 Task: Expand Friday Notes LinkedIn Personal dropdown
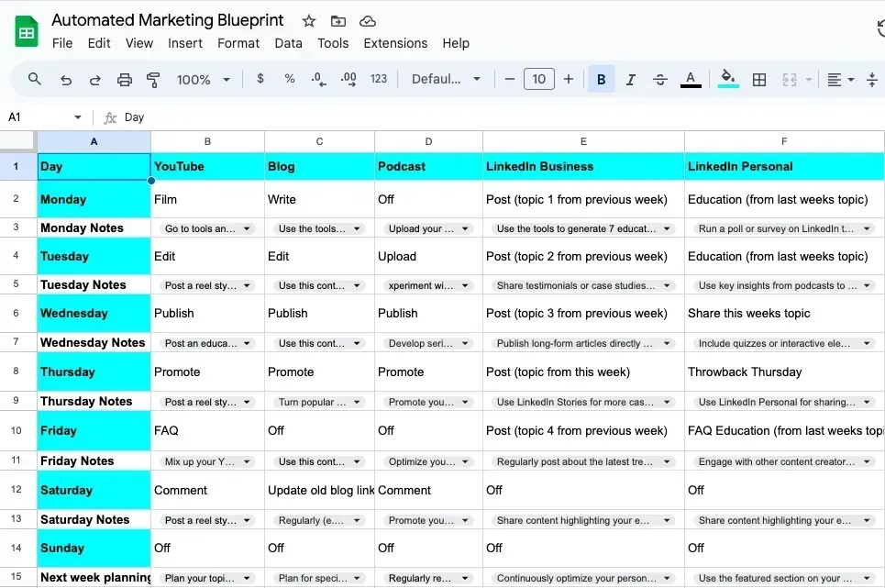pos(867,461)
